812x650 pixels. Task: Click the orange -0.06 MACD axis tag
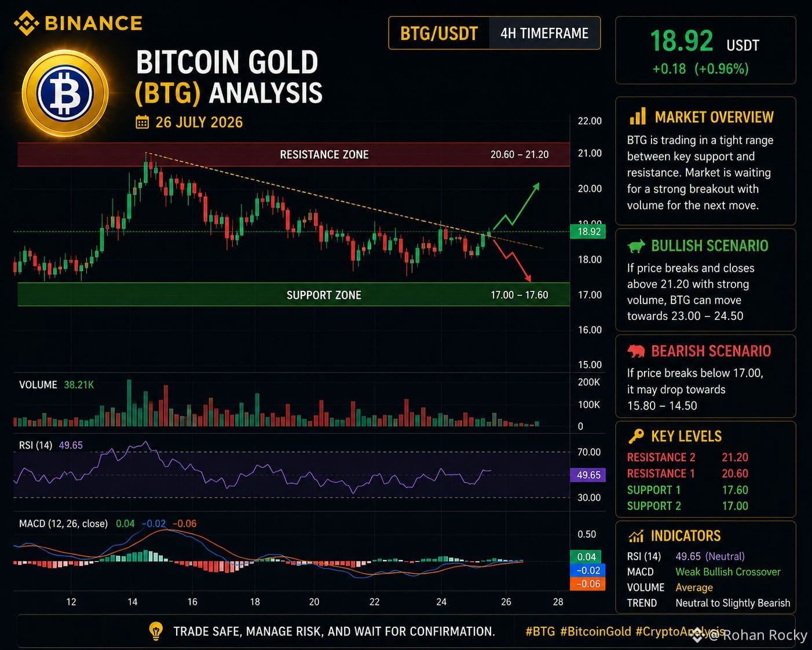[587, 584]
